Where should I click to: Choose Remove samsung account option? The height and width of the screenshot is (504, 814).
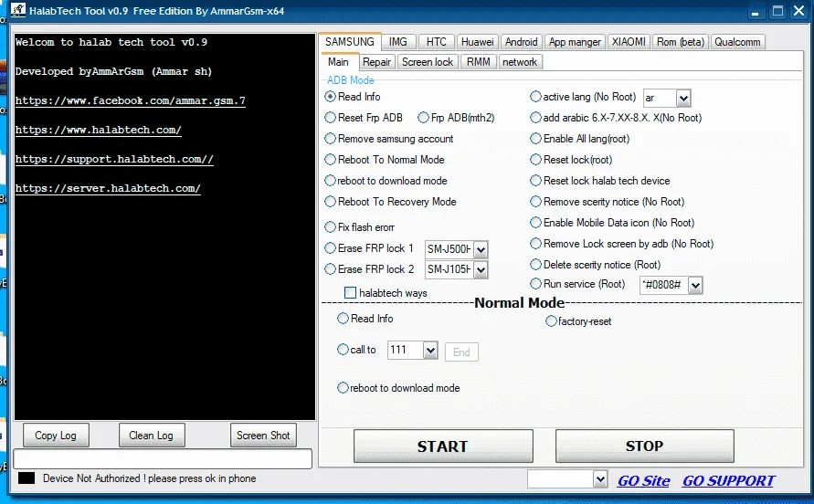pyautogui.click(x=330, y=139)
